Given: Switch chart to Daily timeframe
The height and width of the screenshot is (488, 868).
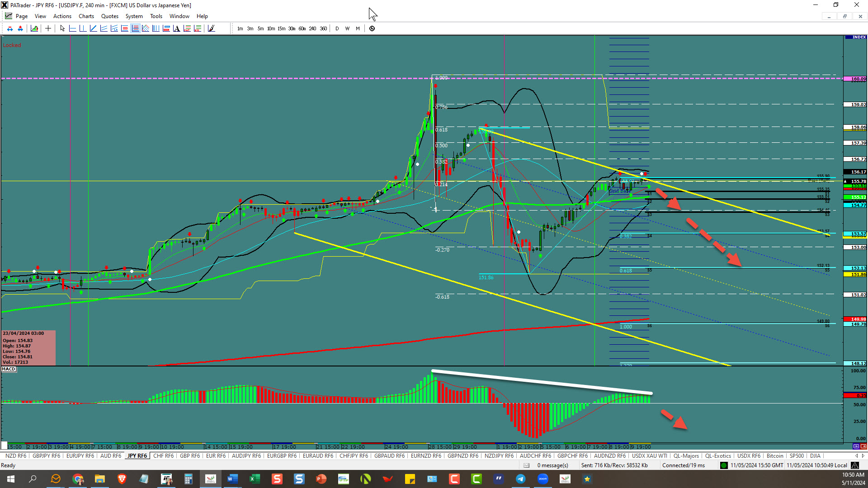Looking at the screenshot, I should [x=337, y=28].
